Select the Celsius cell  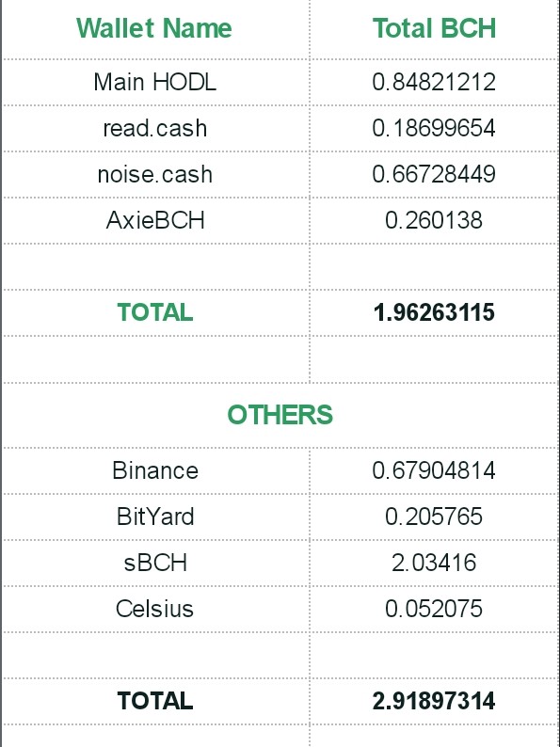point(155,609)
